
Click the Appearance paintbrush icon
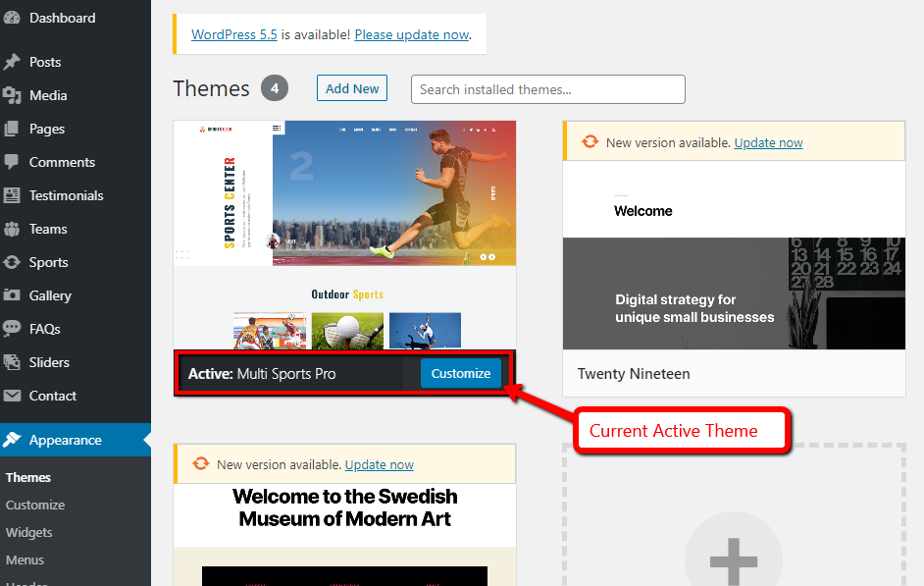click(12, 440)
